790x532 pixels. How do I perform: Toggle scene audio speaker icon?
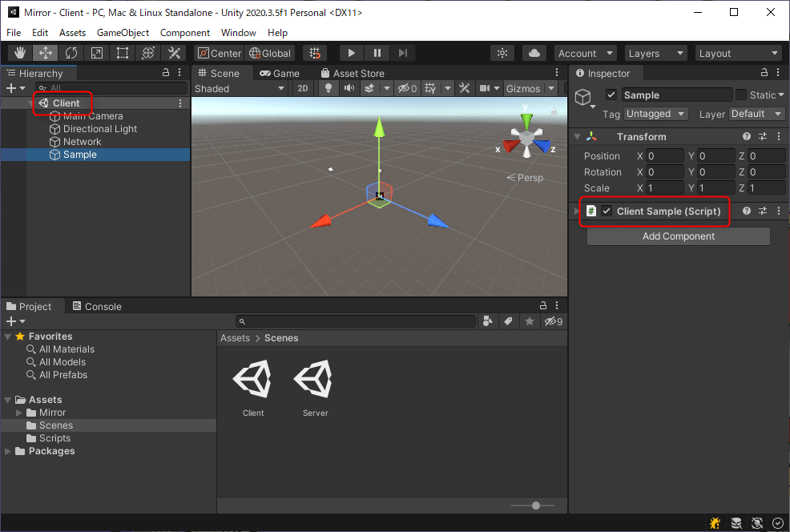coord(349,89)
